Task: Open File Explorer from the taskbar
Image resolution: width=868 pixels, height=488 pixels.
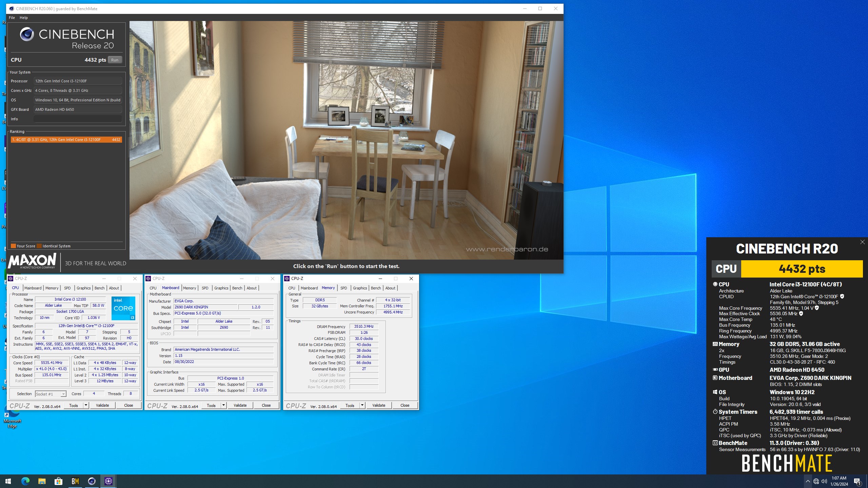Action: [x=42, y=481]
